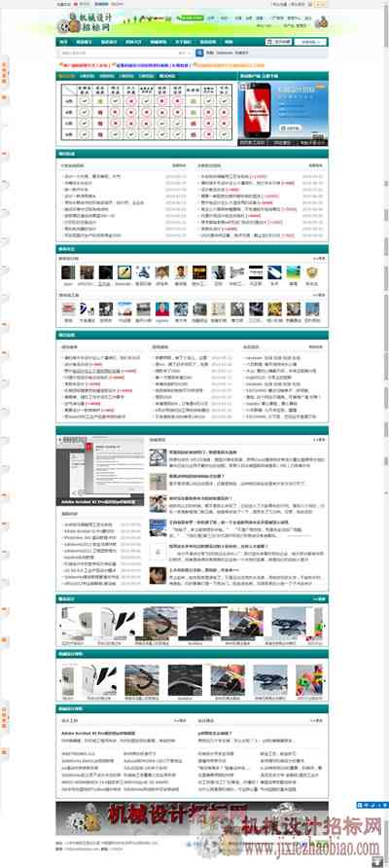Click the blue magnifier search button
This screenshot has height=868, width=389.
(199, 54)
